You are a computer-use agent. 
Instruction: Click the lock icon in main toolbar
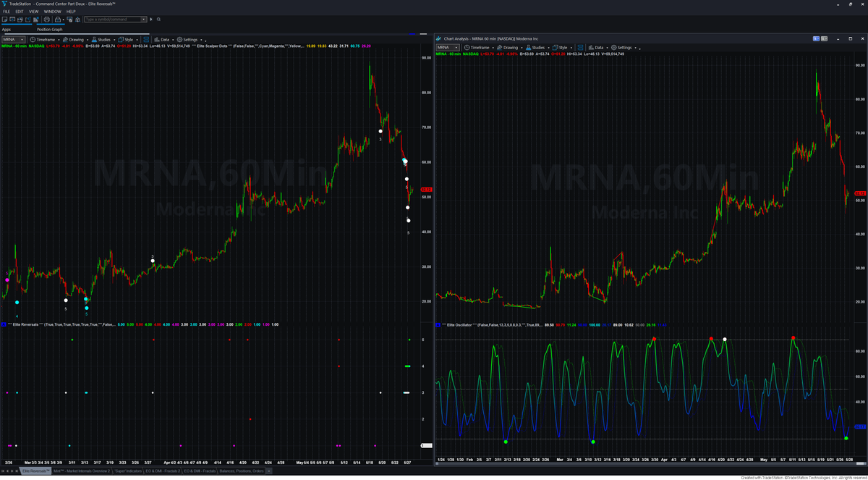coord(57,19)
